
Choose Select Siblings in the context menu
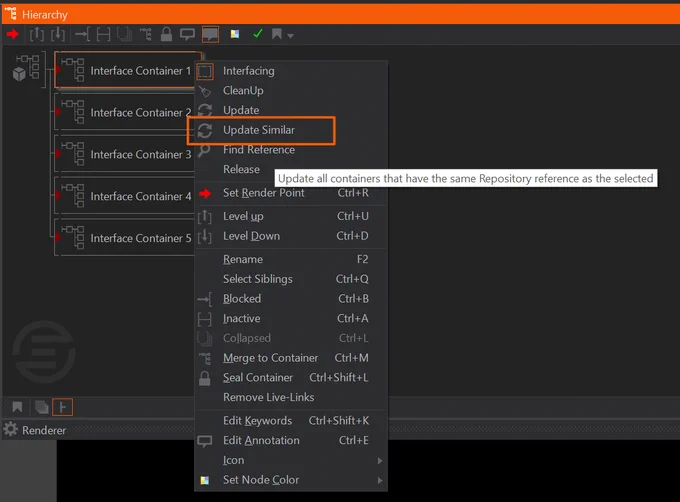coord(291,279)
